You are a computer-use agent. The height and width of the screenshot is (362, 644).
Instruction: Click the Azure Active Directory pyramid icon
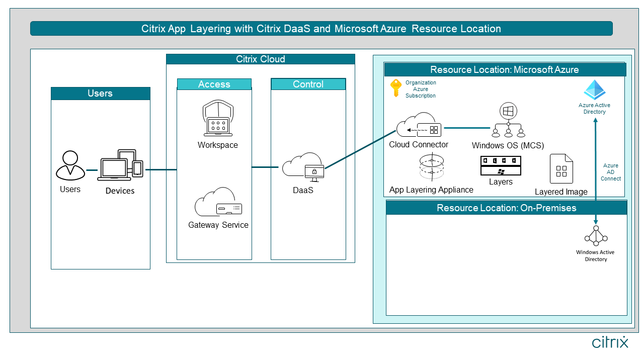595,90
